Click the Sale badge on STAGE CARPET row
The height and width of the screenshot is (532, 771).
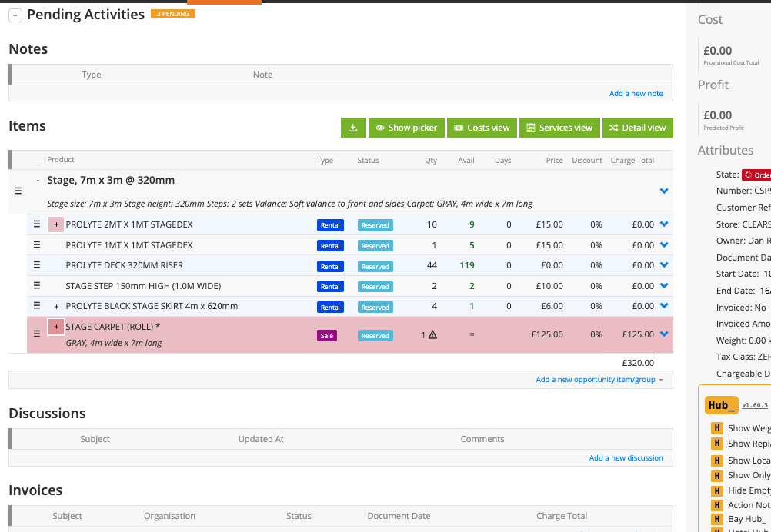(x=327, y=336)
